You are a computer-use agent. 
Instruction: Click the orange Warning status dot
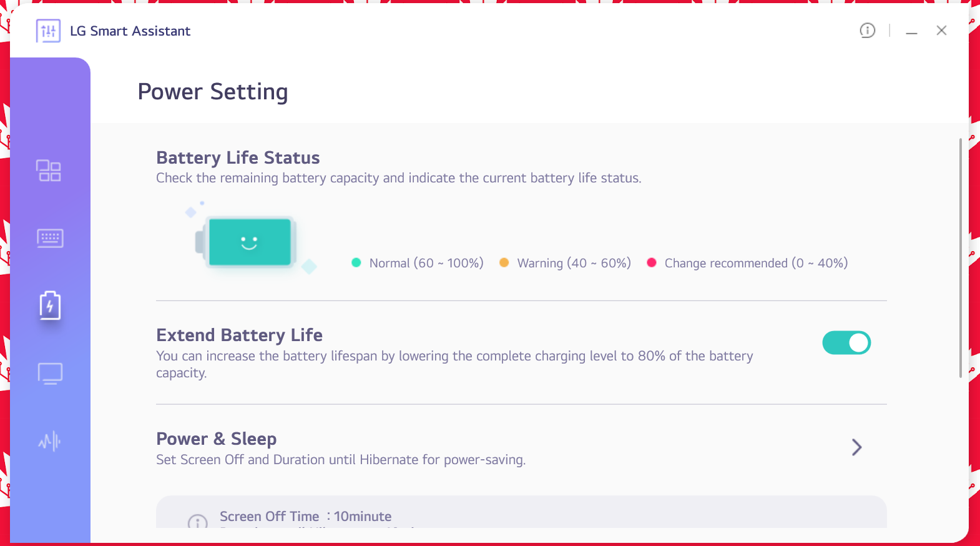(504, 263)
